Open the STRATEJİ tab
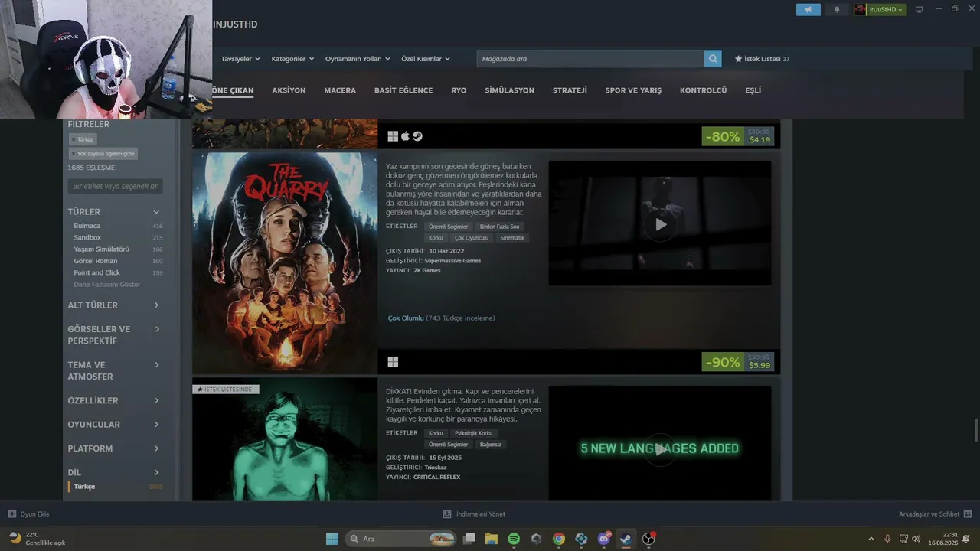The height and width of the screenshot is (551, 980). click(x=570, y=90)
